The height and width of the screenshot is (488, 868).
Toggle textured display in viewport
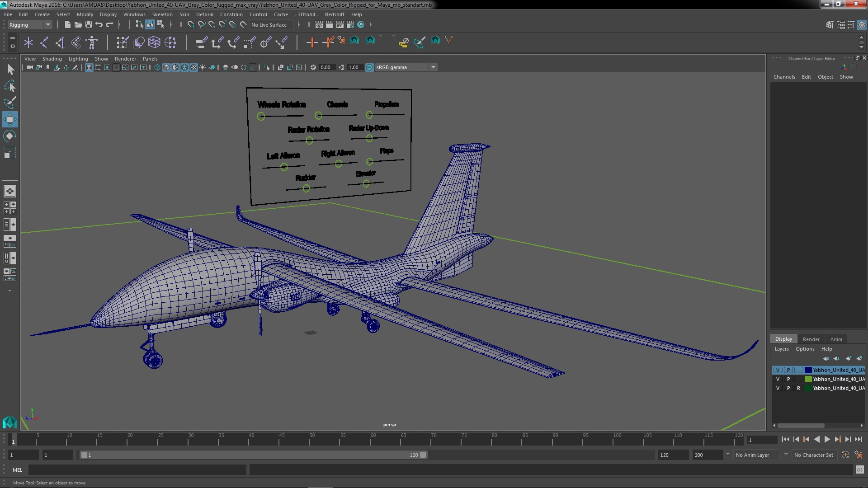pos(193,67)
